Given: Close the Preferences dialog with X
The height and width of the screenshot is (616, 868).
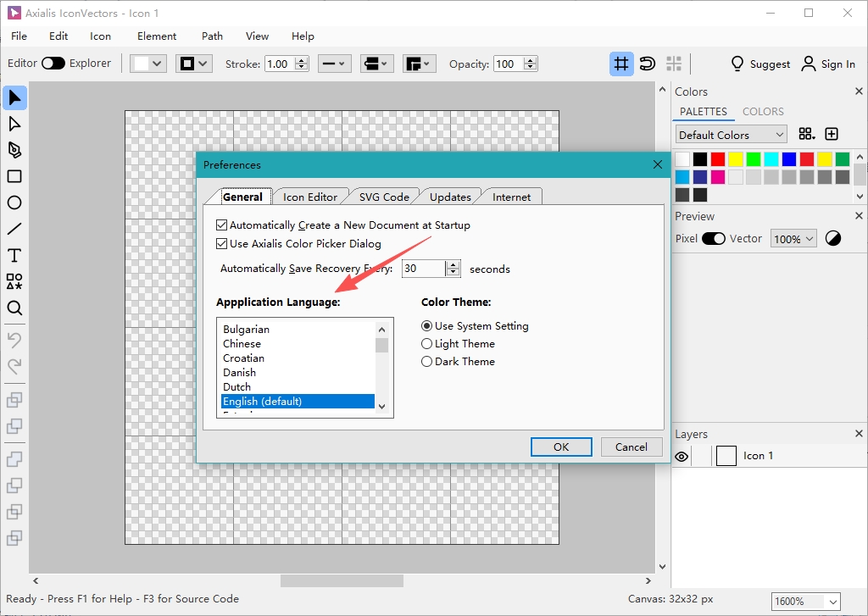Looking at the screenshot, I should tap(658, 165).
